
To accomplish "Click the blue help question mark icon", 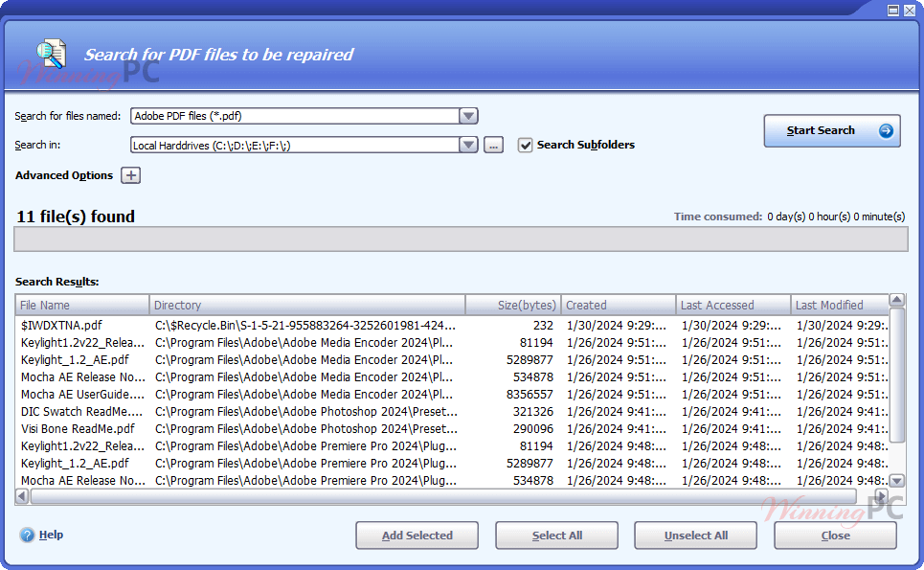I will tap(27, 535).
